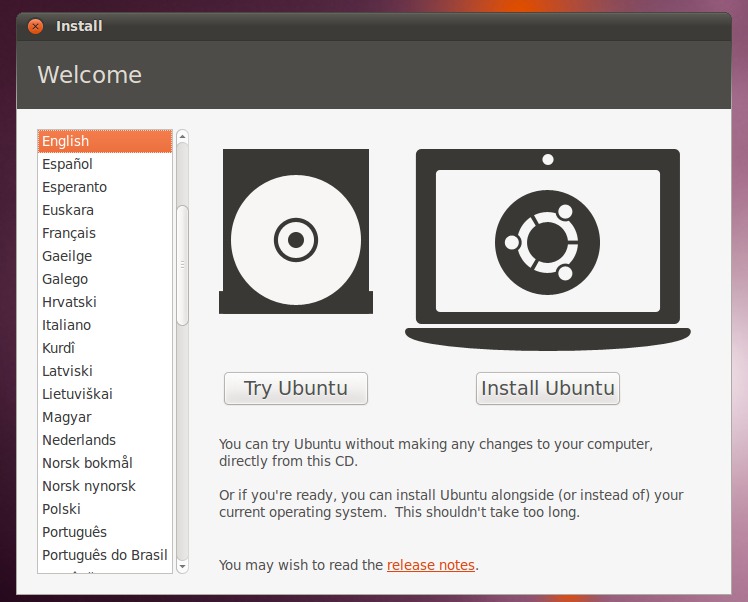Viewport: 748px width, 602px height.
Task: Select Italiano as the language
Action: tap(105, 325)
